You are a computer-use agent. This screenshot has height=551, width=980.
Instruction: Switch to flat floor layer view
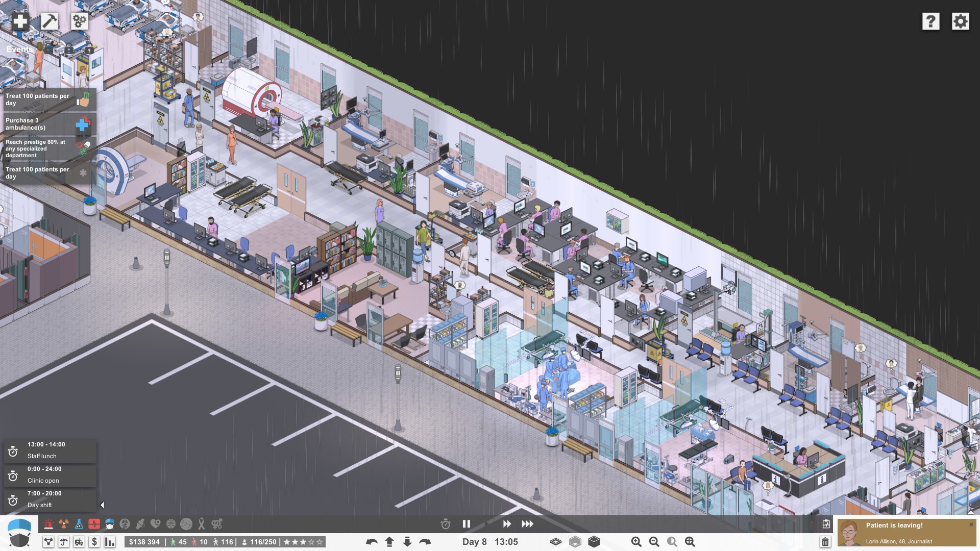tap(556, 542)
